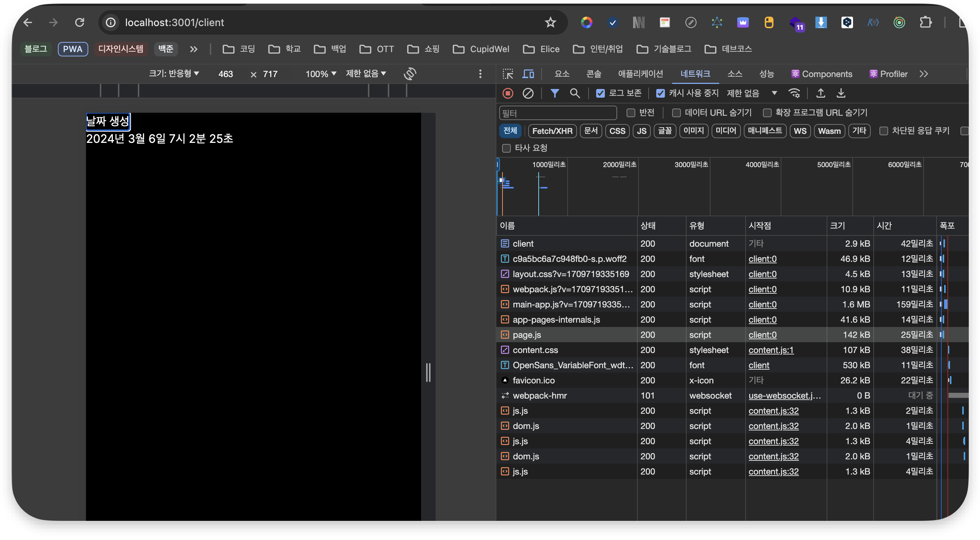The image size is (980, 540).
Task: Check the 타사 요청 checkbox
Action: click(x=506, y=148)
